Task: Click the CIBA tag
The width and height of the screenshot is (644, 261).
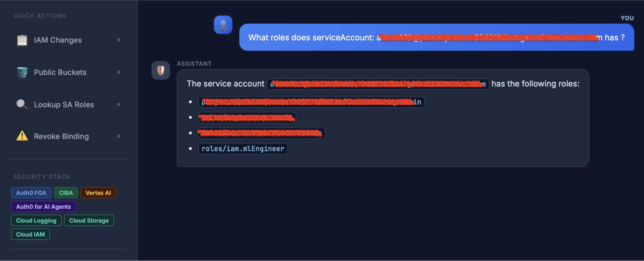Action: tap(66, 192)
